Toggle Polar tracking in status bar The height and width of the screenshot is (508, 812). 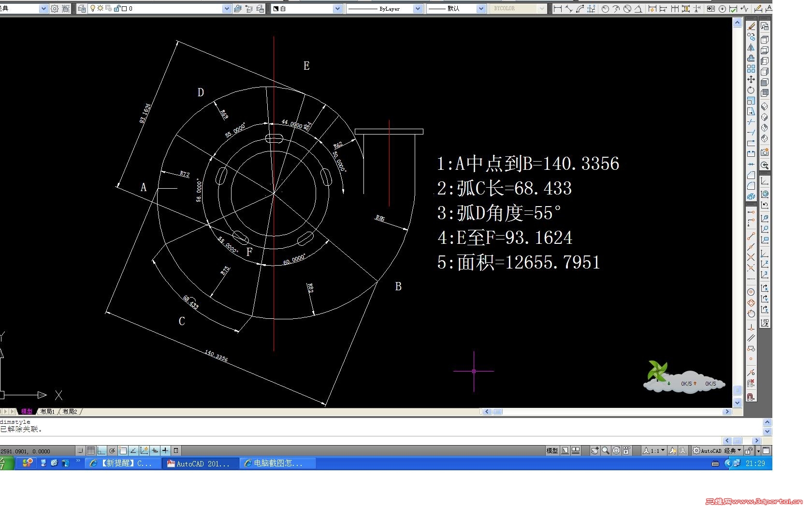(112, 450)
